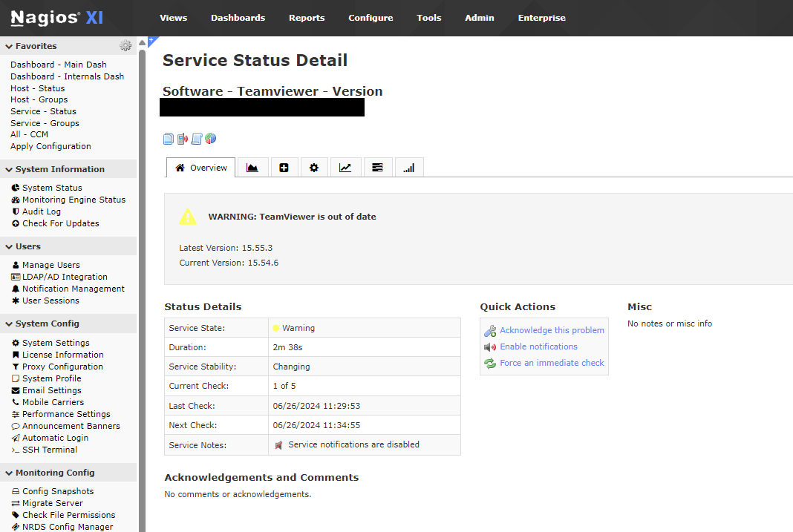Screen dimensions: 793x532
Task: Open the Configure menu
Action: (x=371, y=18)
